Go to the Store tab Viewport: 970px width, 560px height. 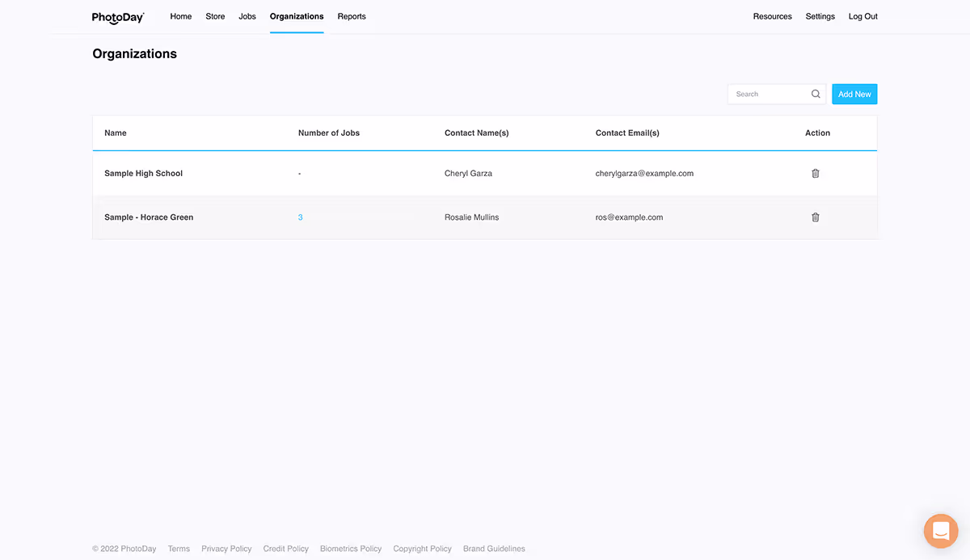click(215, 16)
